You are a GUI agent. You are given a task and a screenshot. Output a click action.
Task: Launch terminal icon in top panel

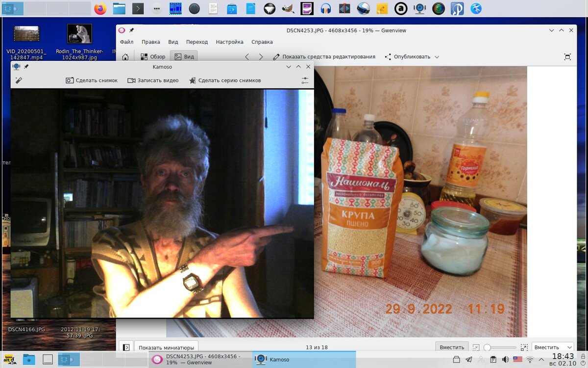coord(138,8)
